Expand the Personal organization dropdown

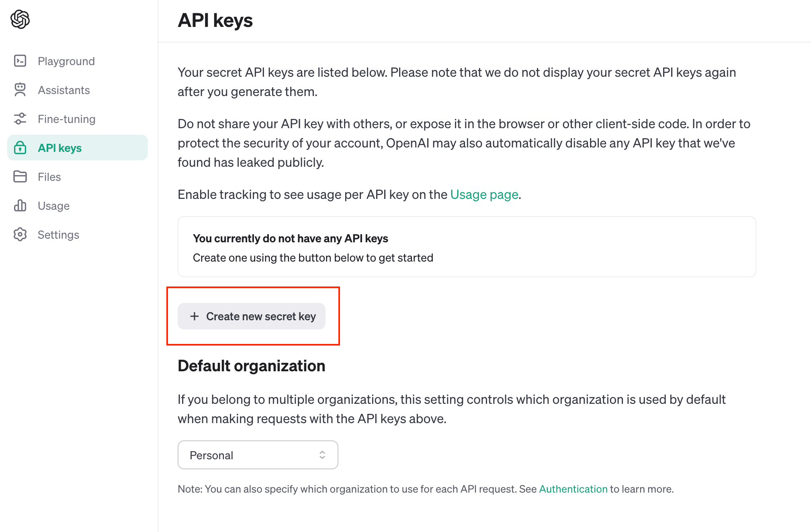click(x=258, y=455)
